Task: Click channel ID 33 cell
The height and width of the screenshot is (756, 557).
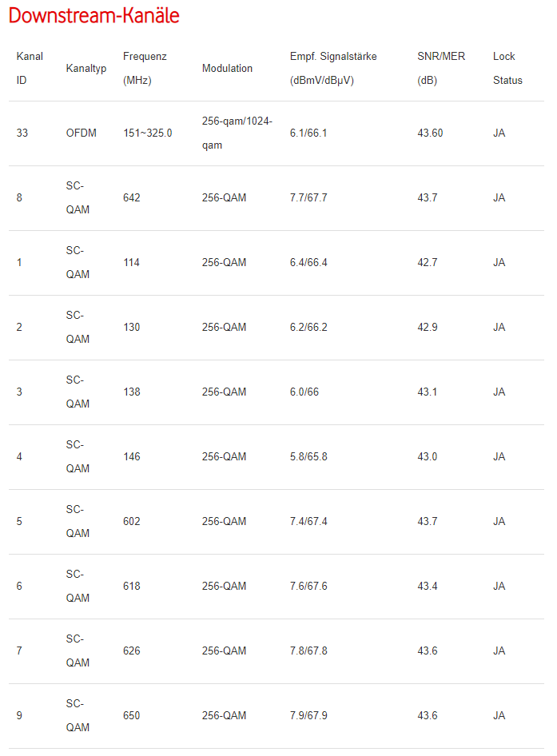Action: (22, 133)
